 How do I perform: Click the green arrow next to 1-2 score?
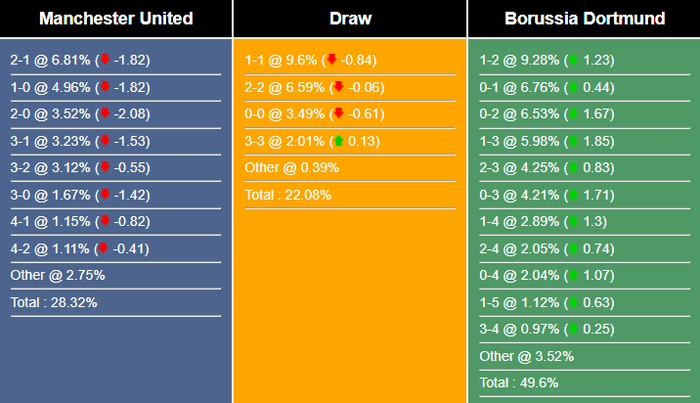click(x=574, y=60)
